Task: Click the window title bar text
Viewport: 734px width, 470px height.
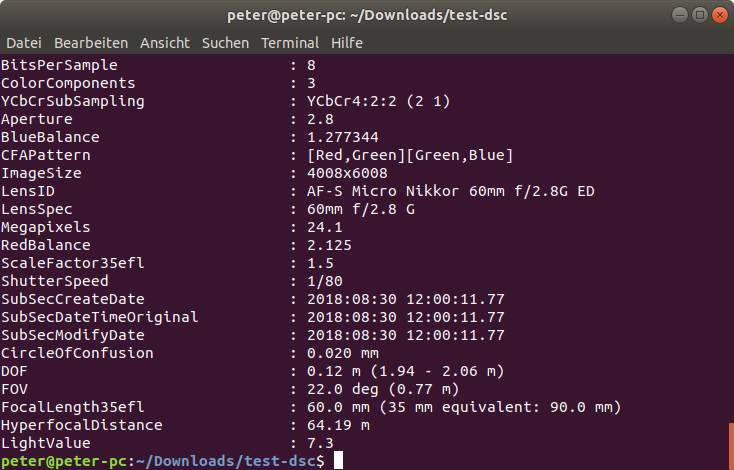Action: coord(367,15)
